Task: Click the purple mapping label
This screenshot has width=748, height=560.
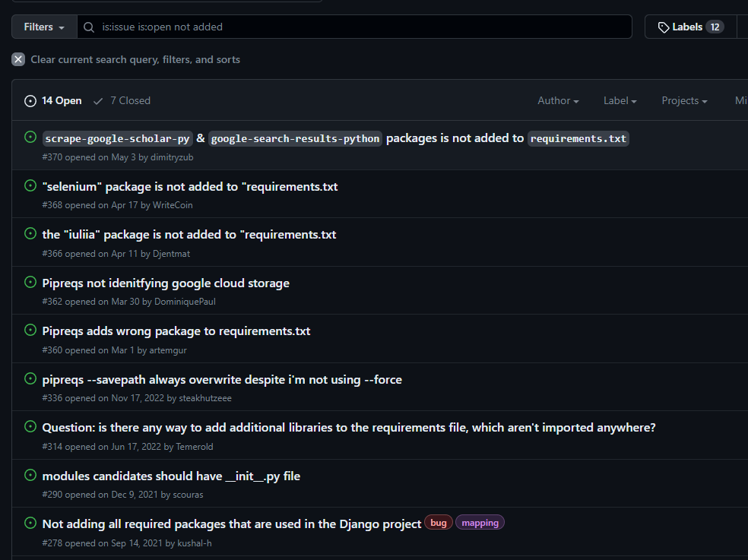Action: tap(480, 523)
